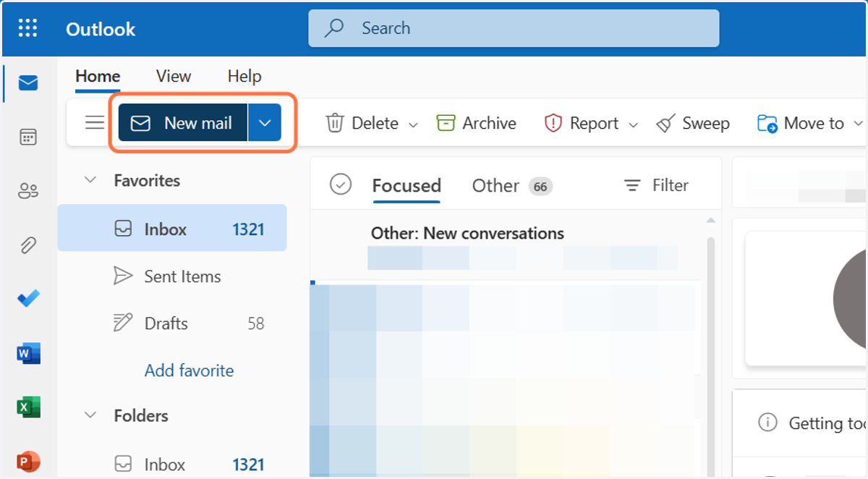Select all messages with the circle checkmark
This screenshot has width=868, height=479.
pyautogui.click(x=340, y=185)
